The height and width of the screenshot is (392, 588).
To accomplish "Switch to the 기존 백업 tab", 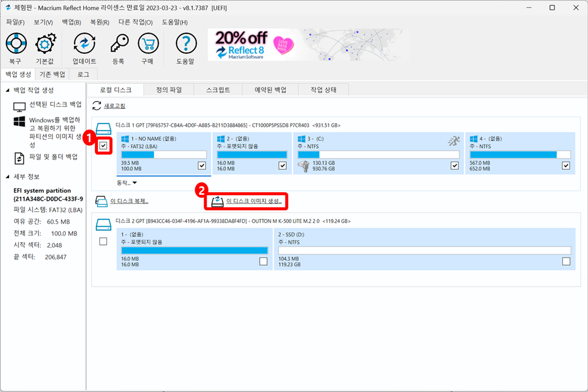I will click(52, 74).
